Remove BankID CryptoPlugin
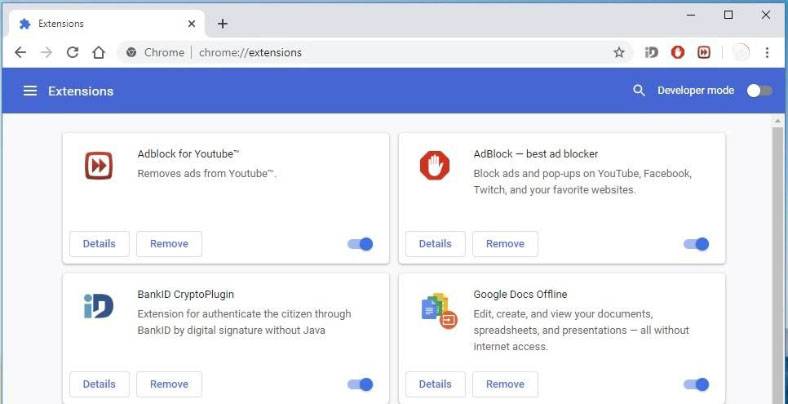The height and width of the screenshot is (404, 788). coord(169,384)
